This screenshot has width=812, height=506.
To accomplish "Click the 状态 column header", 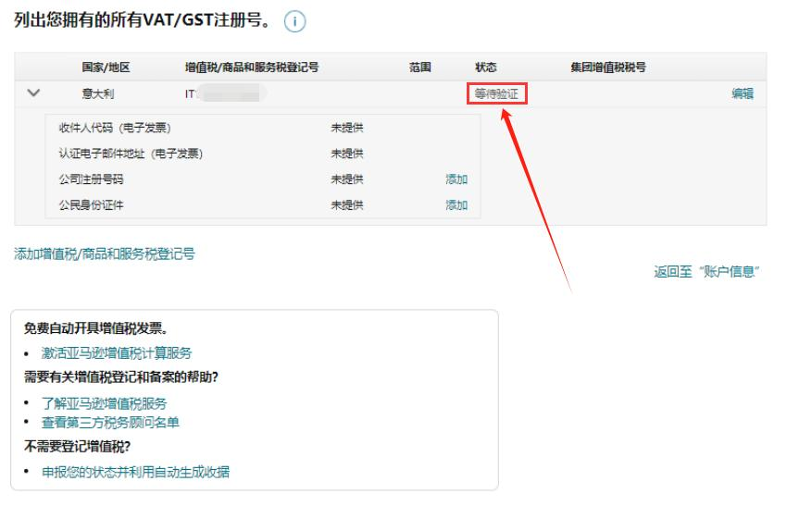I will pos(485,68).
